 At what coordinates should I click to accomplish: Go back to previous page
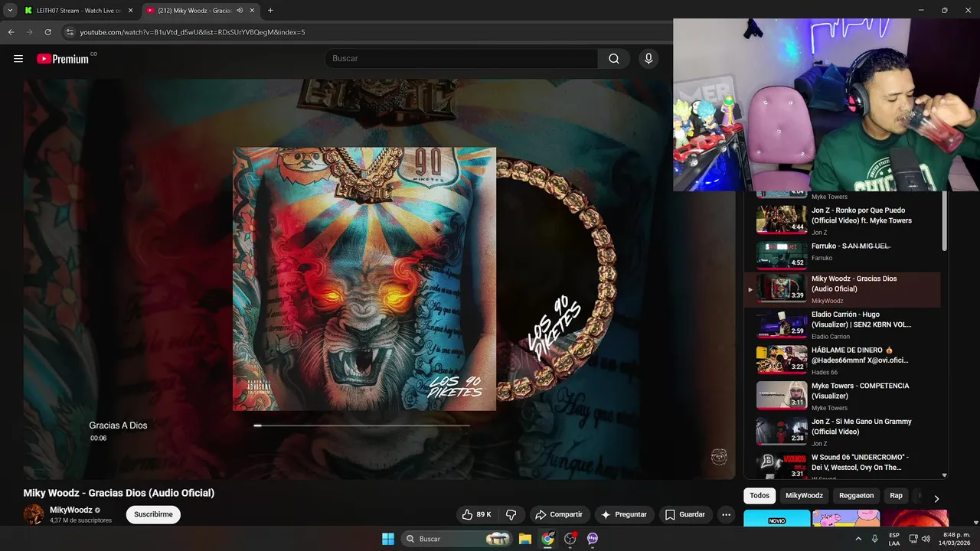click(x=11, y=32)
